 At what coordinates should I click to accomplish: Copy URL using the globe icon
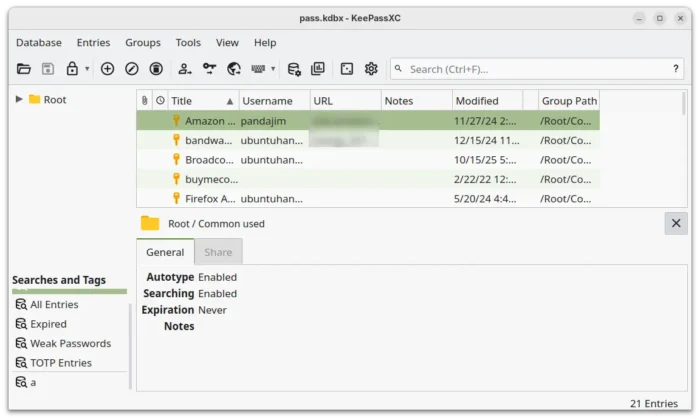(234, 69)
